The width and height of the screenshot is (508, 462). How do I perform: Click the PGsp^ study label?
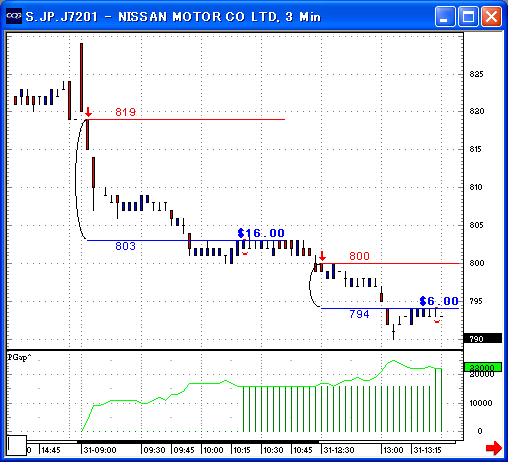pyautogui.click(x=19, y=357)
